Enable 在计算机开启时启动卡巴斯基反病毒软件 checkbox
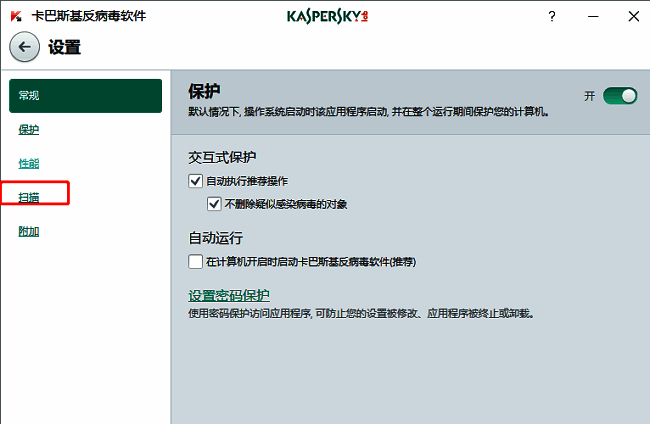This screenshot has width=650, height=424. point(195,262)
